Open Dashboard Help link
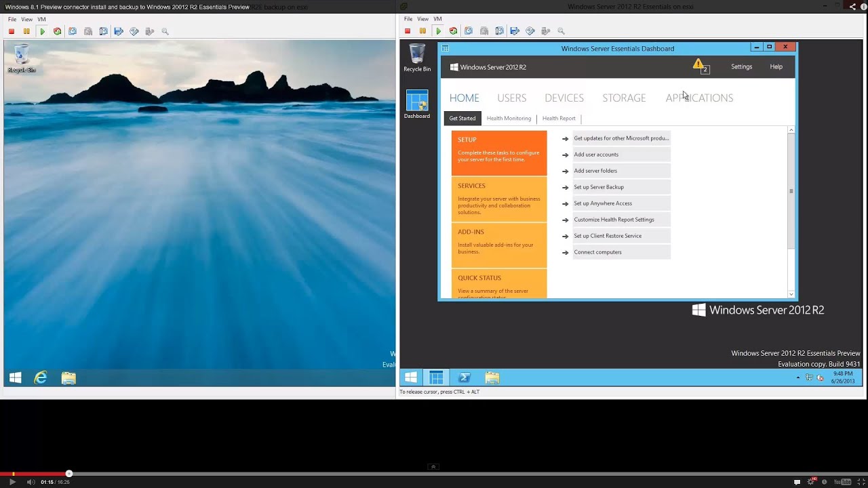Screen dimensions: 868x488 pos(776,66)
